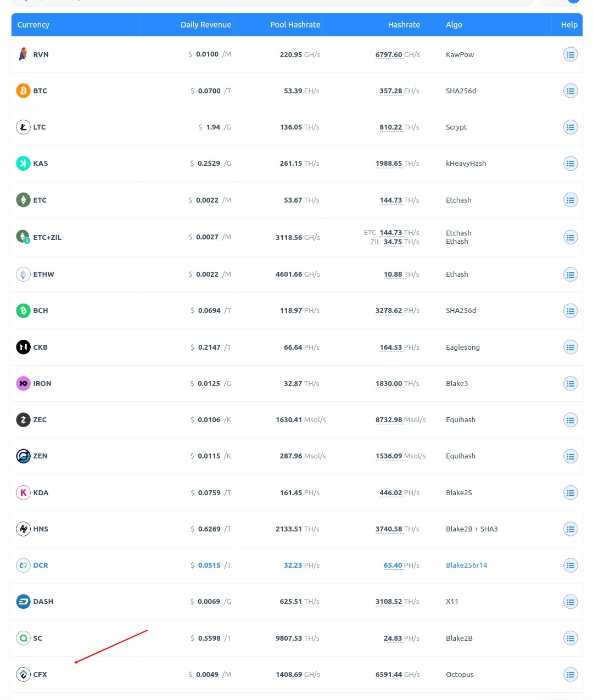Open help list icon for LTC row
This screenshot has height=700, width=593.
[570, 127]
